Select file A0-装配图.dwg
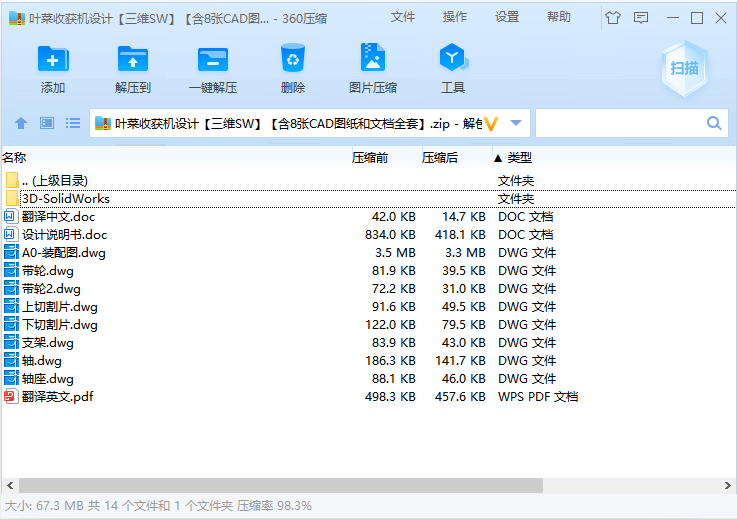The image size is (737, 519). pyautogui.click(x=369, y=252)
